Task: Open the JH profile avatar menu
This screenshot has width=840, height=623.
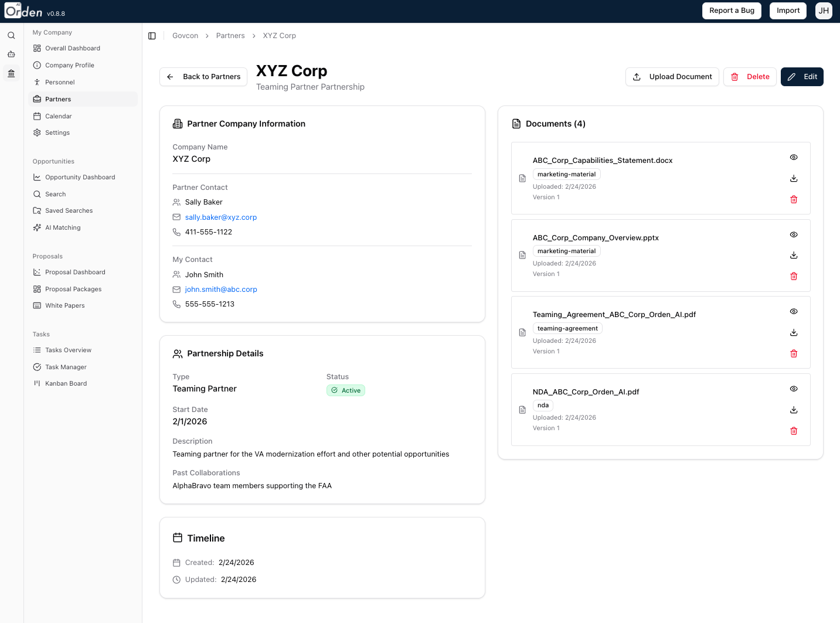Action: 824,11
